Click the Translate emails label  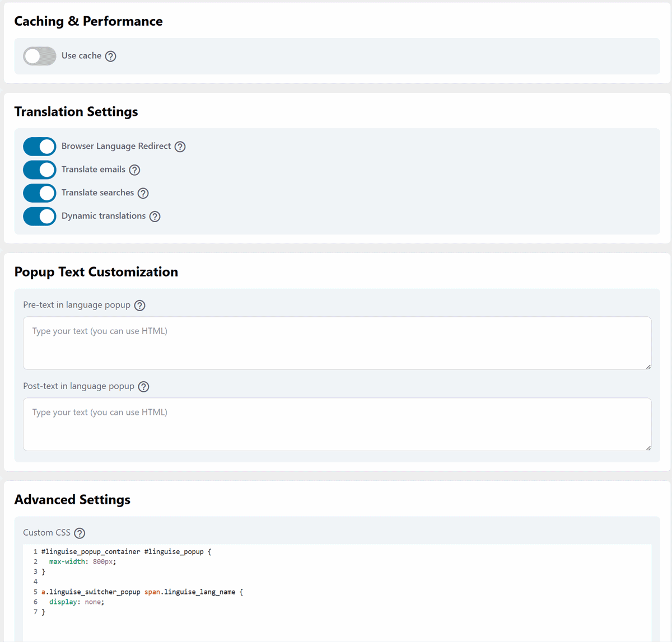(94, 169)
